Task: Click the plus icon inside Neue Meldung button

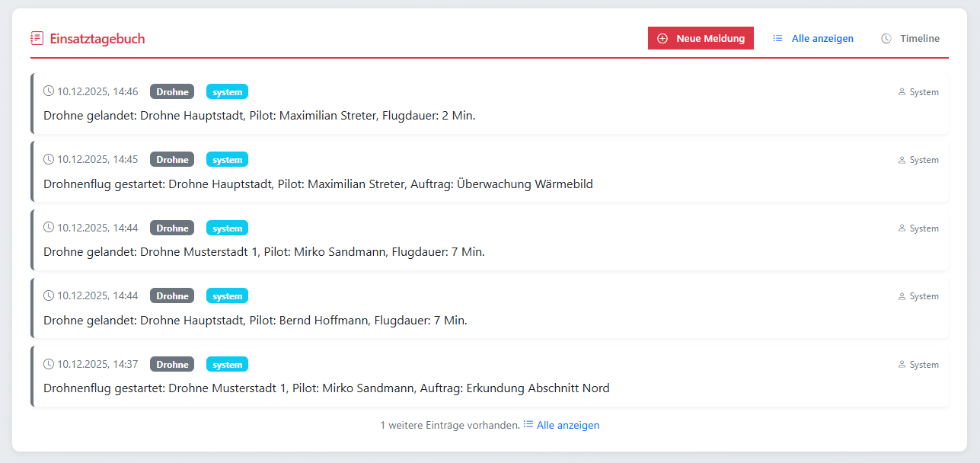Action: [663, 37]
